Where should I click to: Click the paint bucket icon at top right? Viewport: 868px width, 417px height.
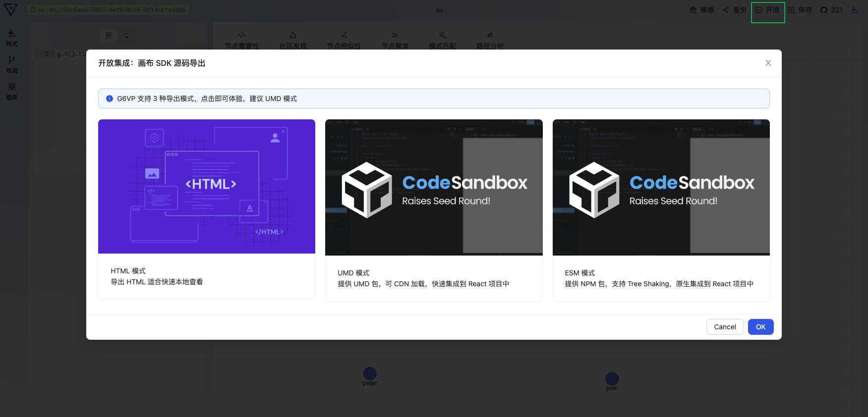click(854, 10)
